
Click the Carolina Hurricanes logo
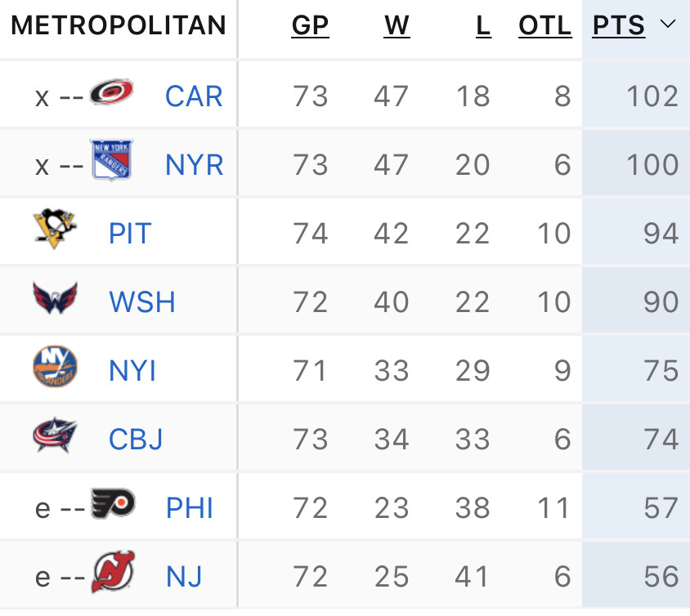pyautogui.click(x=111, y=92)
